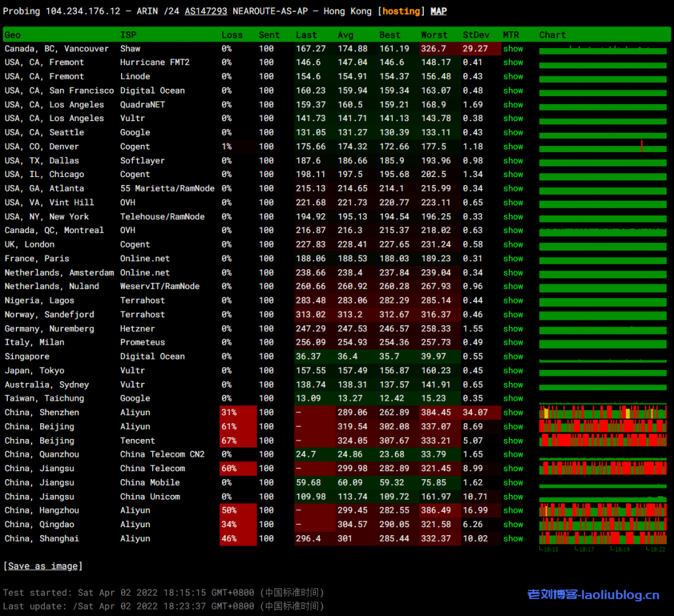The image size is (674, 616).
Task: Click the laoliublog.cn watermark link
Action: [593, 595]
